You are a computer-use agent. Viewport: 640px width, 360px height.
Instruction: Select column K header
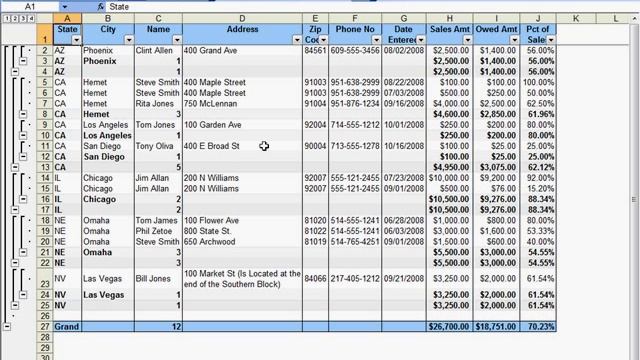[576, 18]
